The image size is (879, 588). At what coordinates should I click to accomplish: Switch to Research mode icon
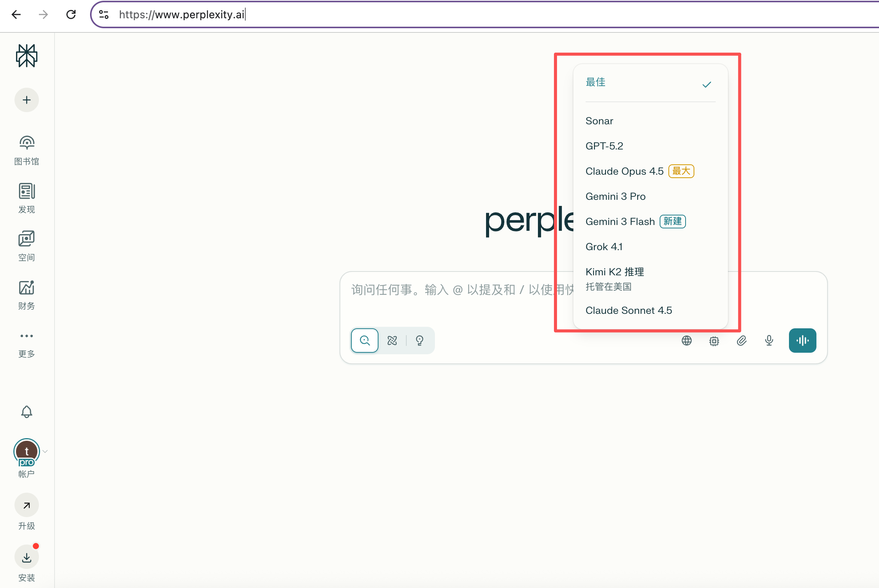[392, 341]
